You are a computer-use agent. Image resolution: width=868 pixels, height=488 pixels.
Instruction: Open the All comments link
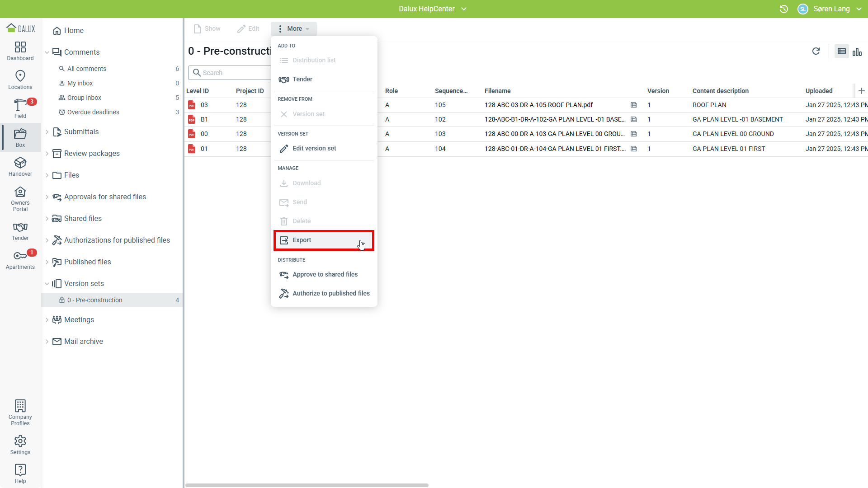pos(87,69)
